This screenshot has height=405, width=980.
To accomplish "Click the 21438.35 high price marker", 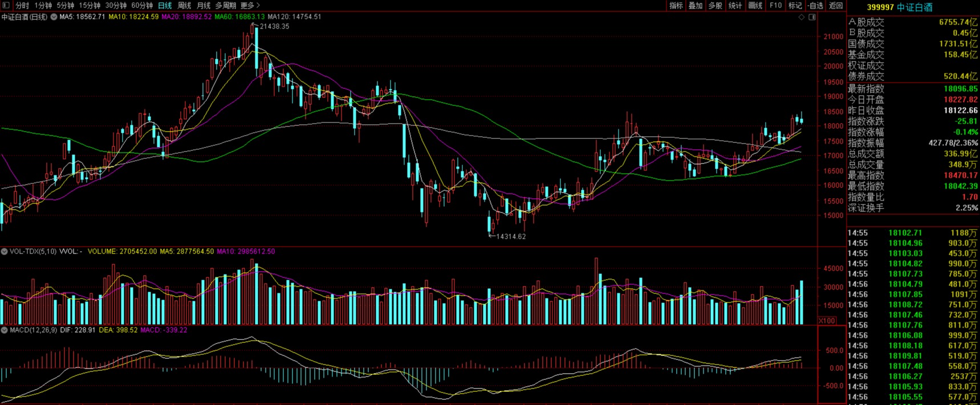I will coord(274,26).
